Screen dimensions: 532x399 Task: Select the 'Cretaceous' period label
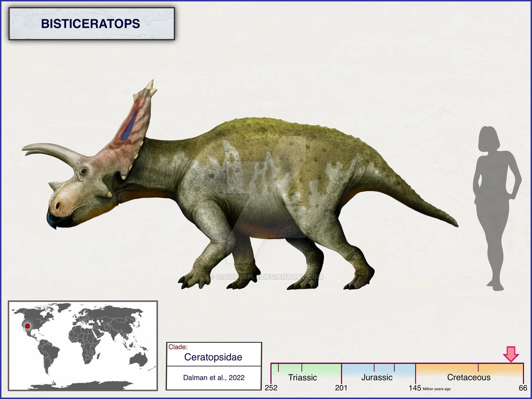(469, 377)
